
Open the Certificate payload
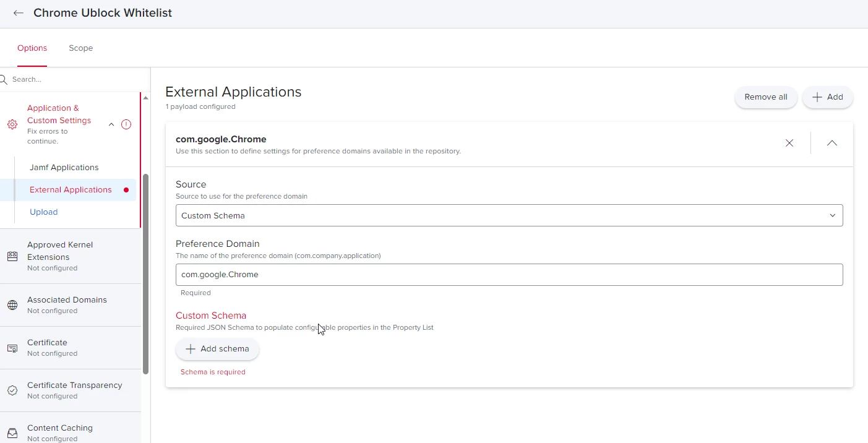pos(71,348)
